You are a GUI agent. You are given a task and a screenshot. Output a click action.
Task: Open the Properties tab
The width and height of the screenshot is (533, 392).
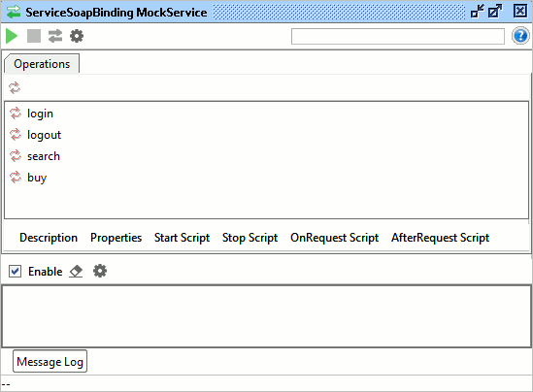pyautogui.click(x=116, y=238)
